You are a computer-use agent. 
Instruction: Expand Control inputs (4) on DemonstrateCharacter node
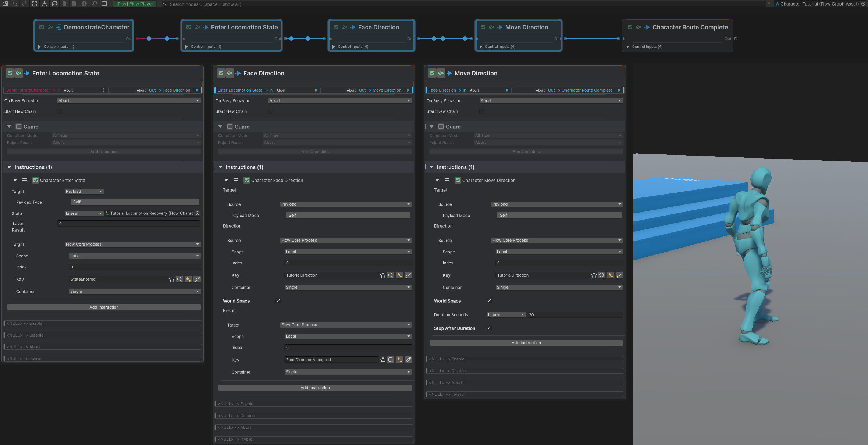(39, 47)
